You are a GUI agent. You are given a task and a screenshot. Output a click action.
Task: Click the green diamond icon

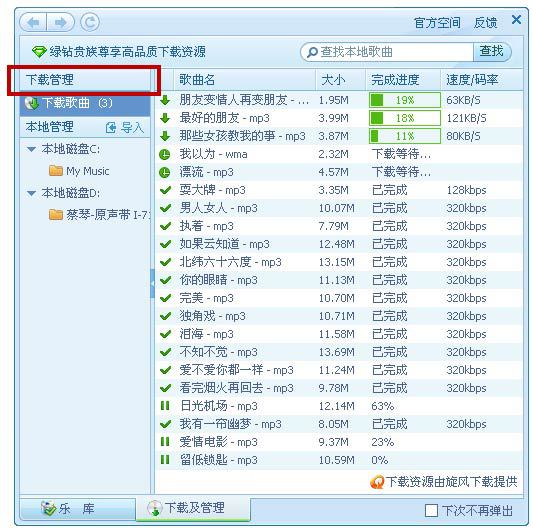click(x=39, y=52)
